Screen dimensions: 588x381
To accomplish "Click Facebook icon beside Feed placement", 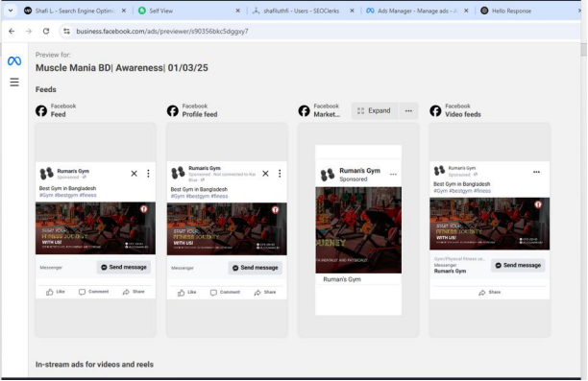I will (41, 111).
